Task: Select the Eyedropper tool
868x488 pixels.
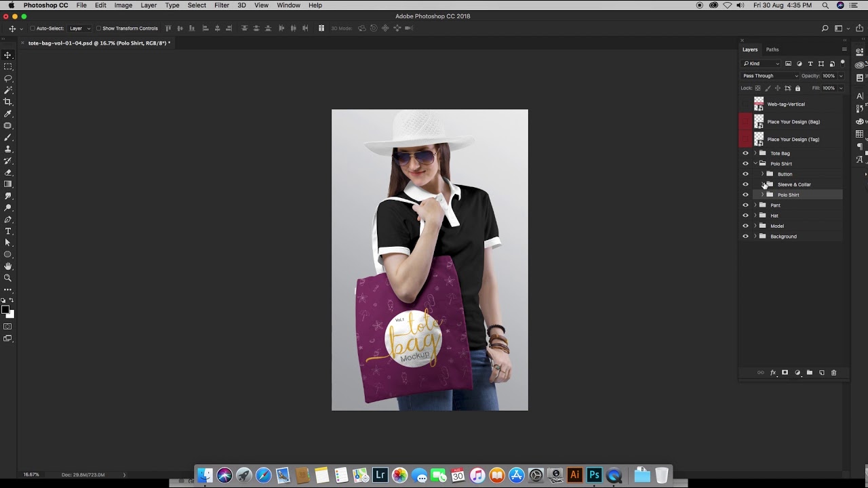Action: [8, 114]
